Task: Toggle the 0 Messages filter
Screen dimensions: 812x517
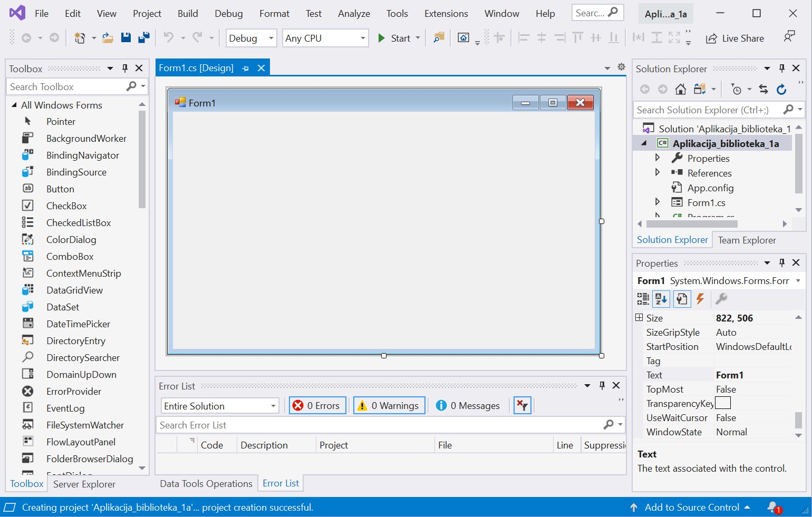Action: pyautogui.click(x=468, y=406)
